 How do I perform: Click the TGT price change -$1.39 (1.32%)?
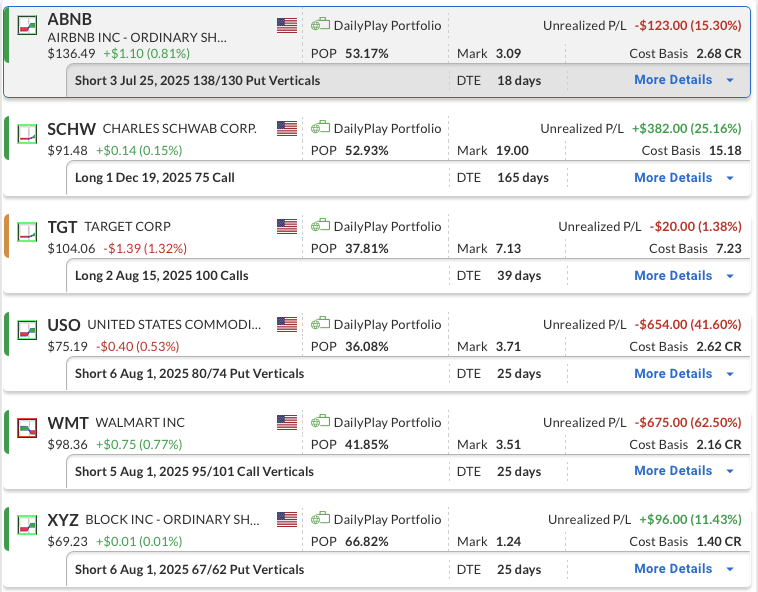click(x=145, y=249)
